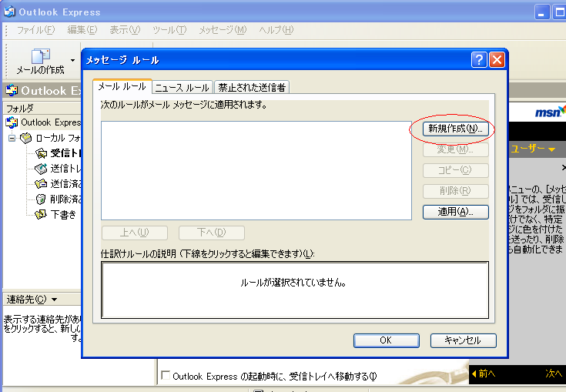
Task: Open the メールの作成 dropdown arrow
Action: point(73,60)
